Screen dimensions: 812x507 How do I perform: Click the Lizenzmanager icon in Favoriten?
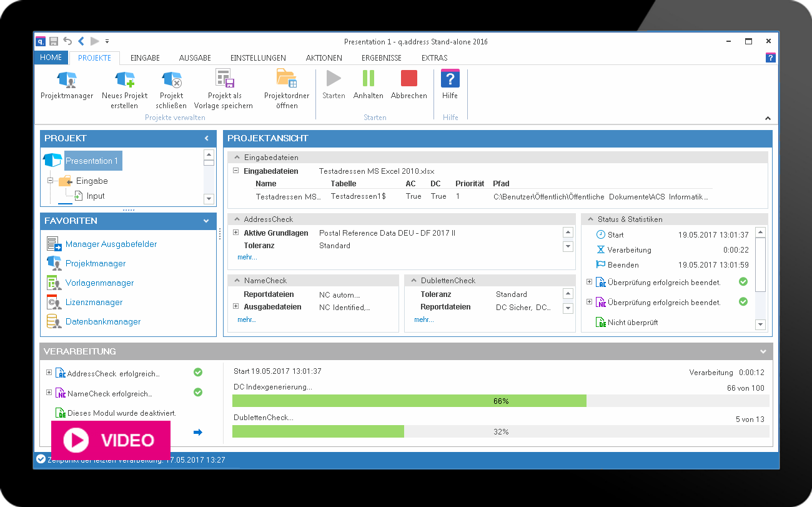coord(54,302)
